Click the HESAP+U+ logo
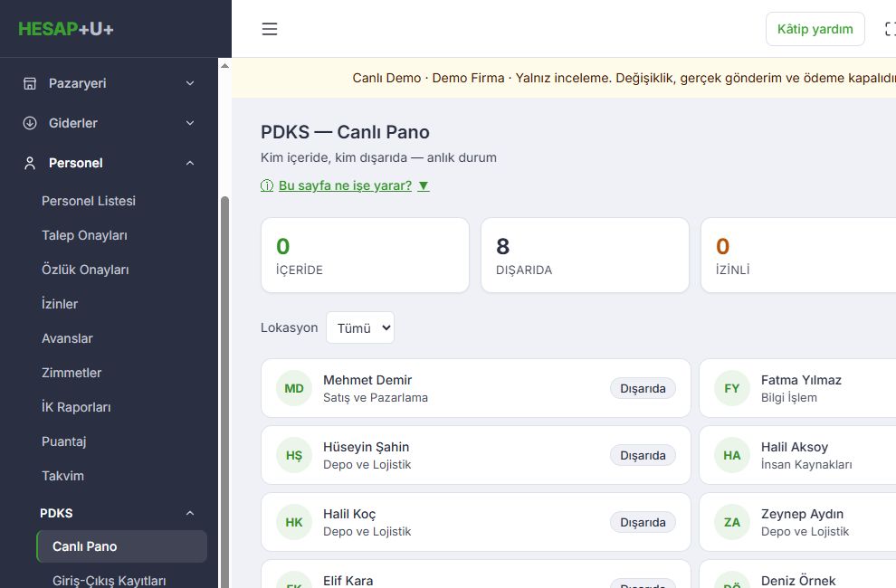The height and width of the screenshot is (588, 896). 66,29
